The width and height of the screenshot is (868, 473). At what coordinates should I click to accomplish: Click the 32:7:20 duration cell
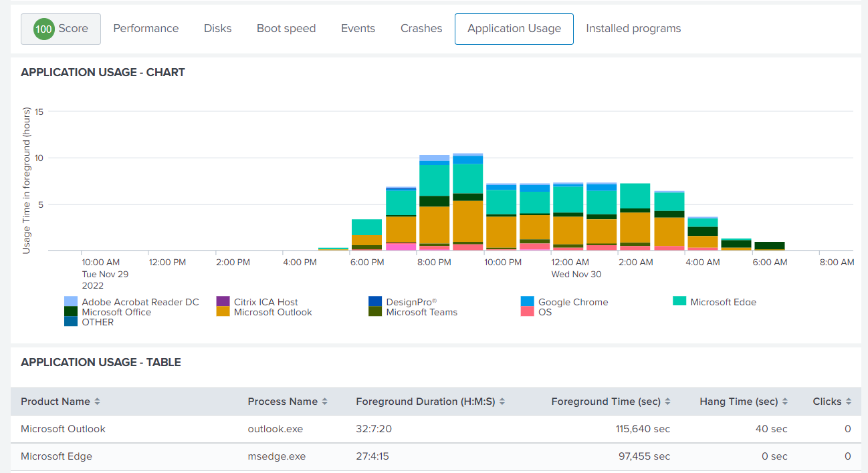click(x=373, y=429)
